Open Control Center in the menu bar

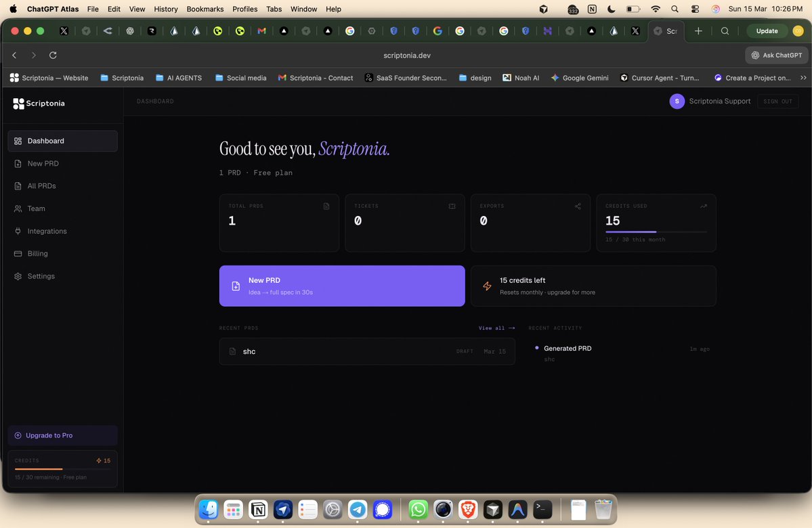695,9
